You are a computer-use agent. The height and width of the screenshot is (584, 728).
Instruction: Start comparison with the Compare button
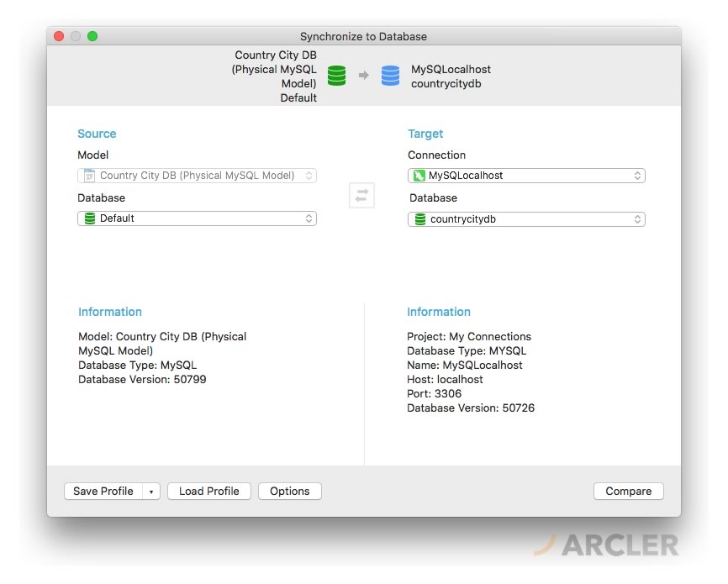(628, 492)
